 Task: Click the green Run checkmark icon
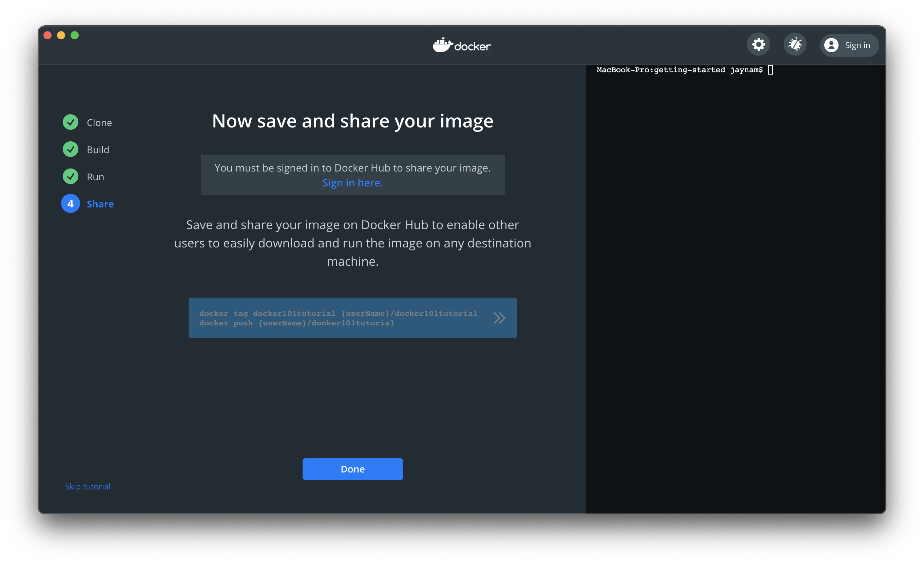[71, 177]
